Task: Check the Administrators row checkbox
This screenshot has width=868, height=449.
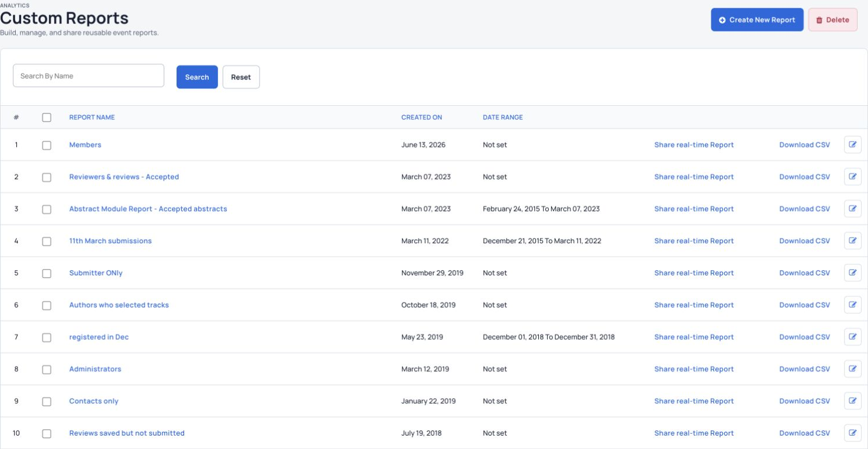Action: pos(47,369)
